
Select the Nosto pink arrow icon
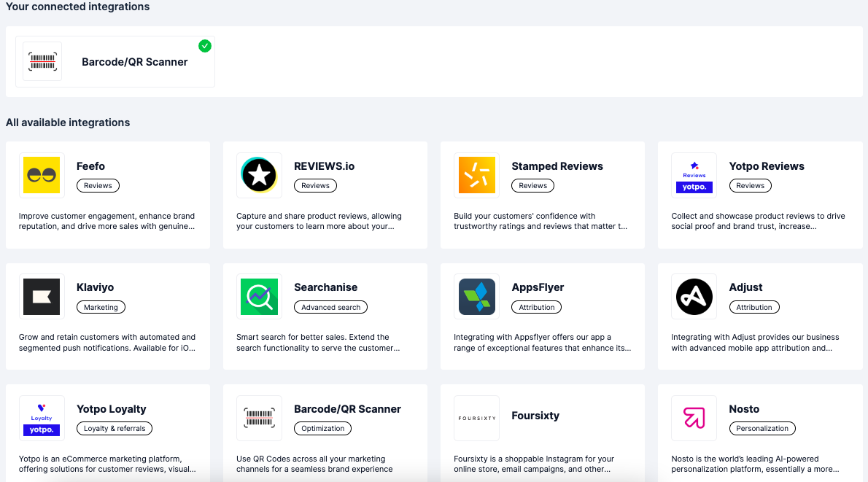point(694,418)
